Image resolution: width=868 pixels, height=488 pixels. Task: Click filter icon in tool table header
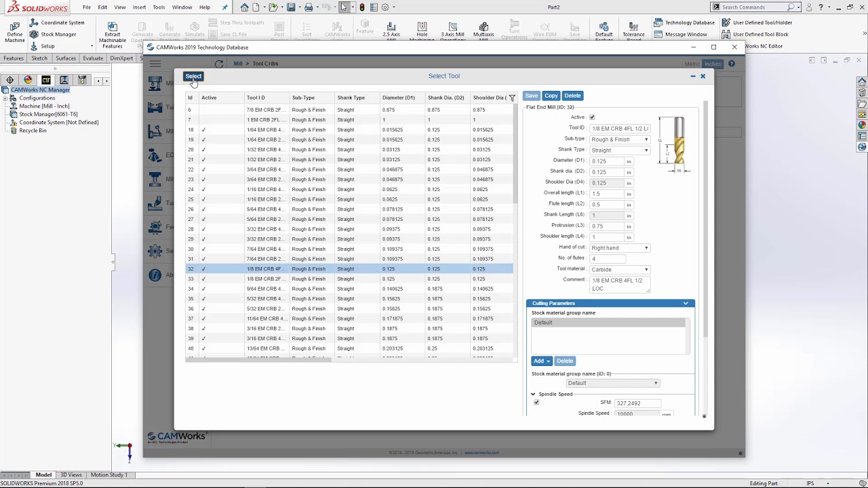[x=512, y=98]
